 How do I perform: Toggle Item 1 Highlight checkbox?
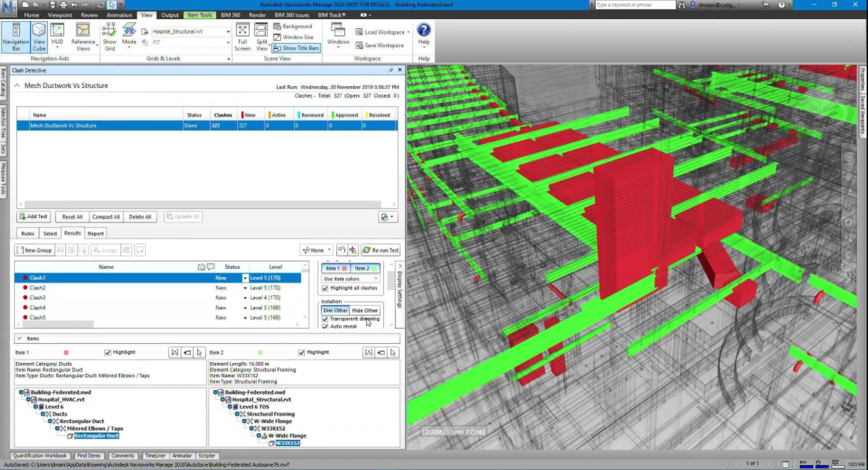pyautogui.click(x=108, y=353)
